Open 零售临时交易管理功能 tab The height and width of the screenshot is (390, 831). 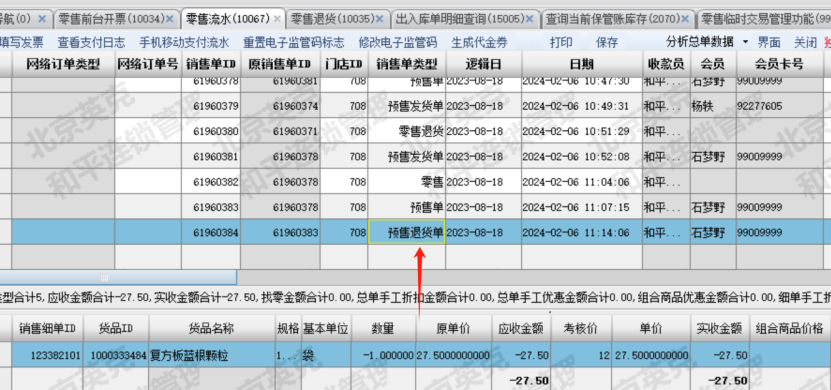point(765,20)
